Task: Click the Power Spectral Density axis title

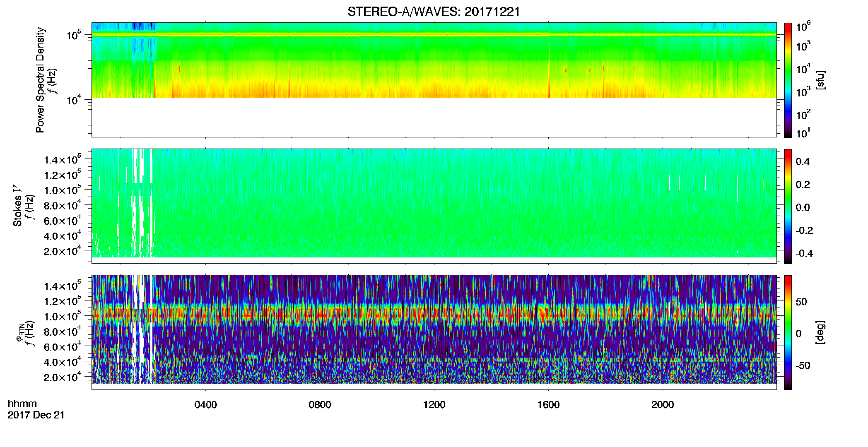Action: coord(40,80)
